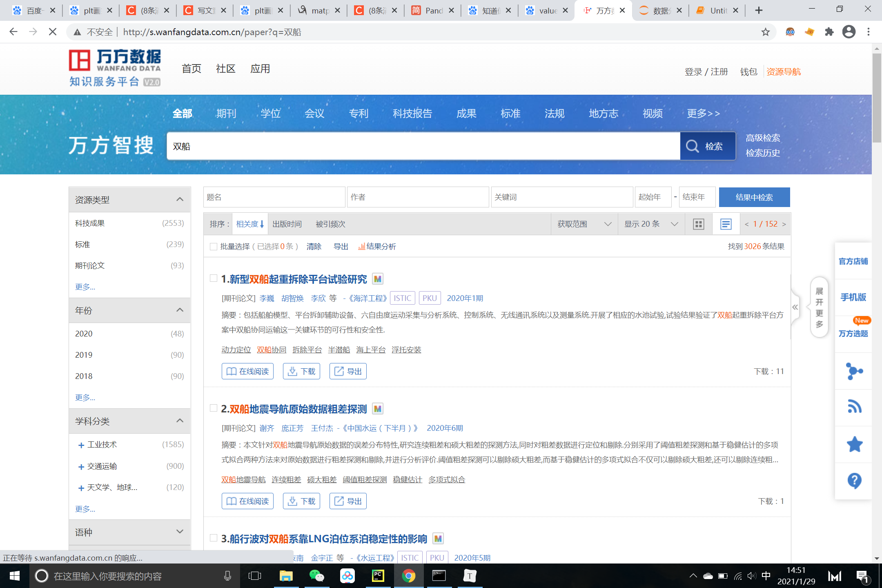
Task: Open keyword link 动力定位
Action: click(x=236, y=350)
